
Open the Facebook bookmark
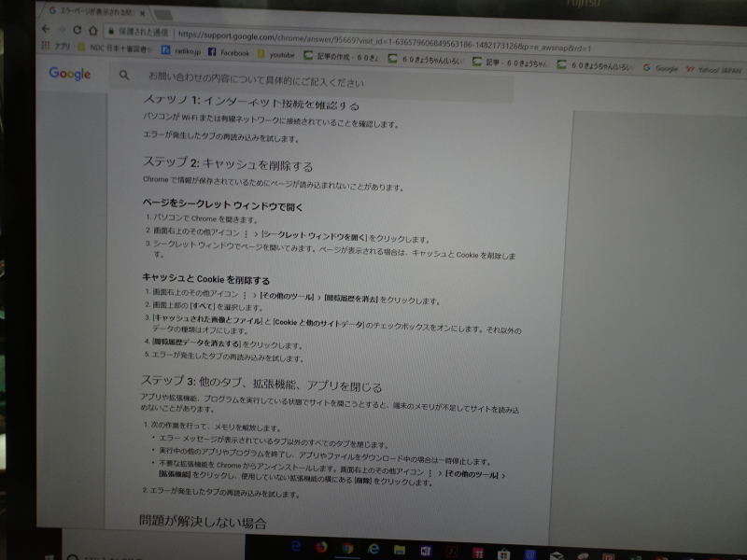tap(229, 52)
